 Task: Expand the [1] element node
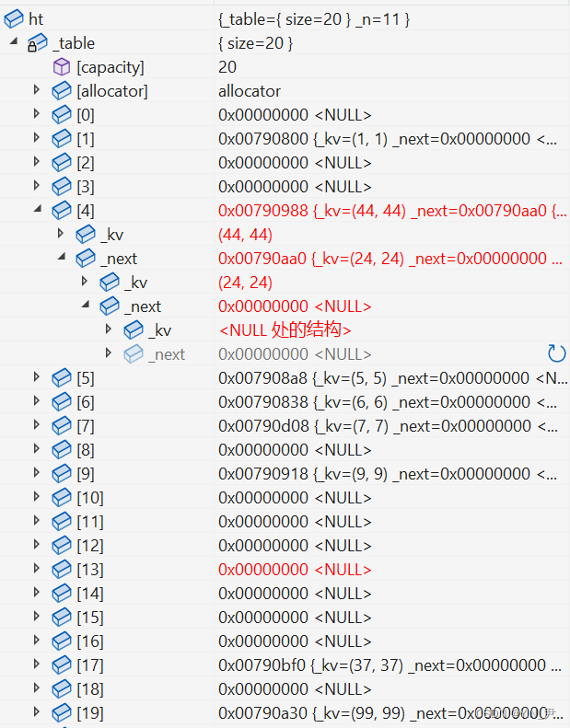(37, 137)
